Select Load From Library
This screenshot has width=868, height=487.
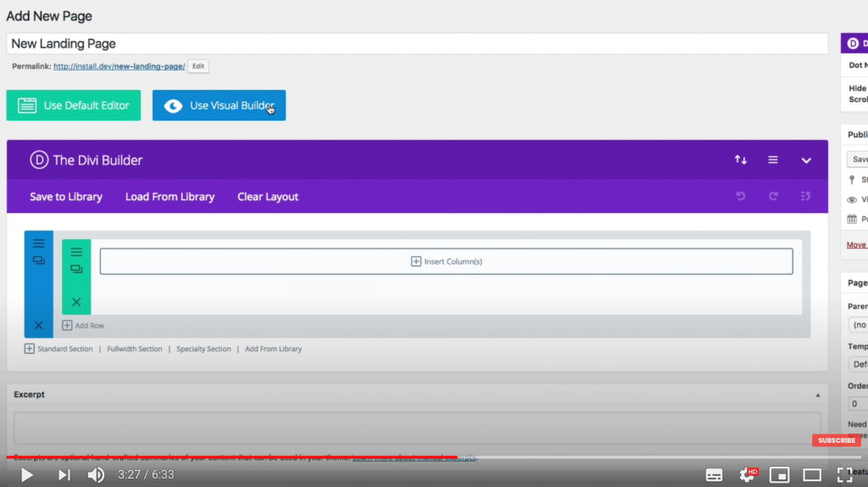(x=170, y=197)
